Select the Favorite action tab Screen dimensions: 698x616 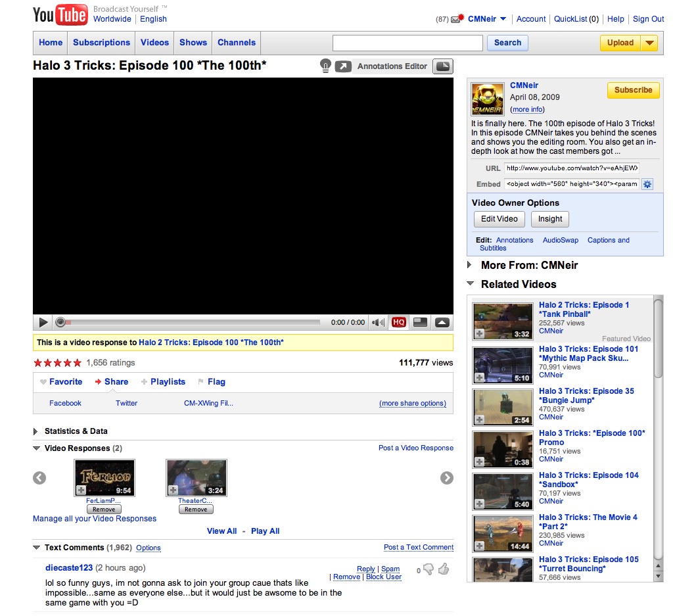pyautogui.click(x=61, y=382)
